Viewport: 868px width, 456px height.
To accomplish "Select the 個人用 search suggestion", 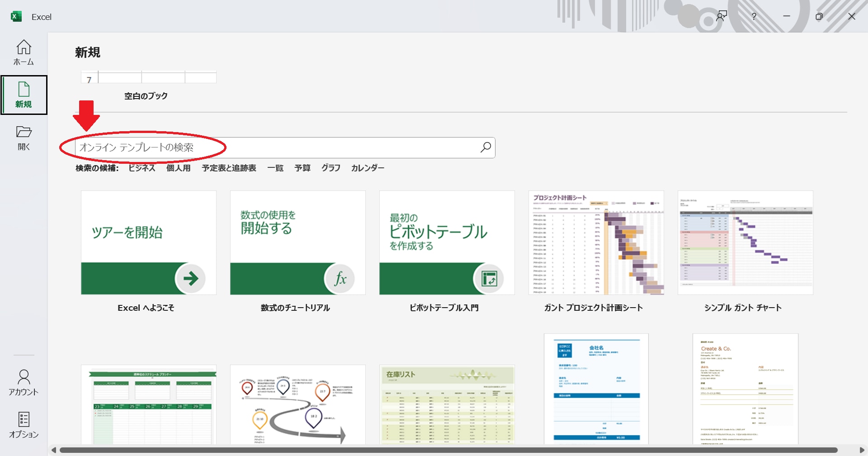I will (x=178, y=168).
